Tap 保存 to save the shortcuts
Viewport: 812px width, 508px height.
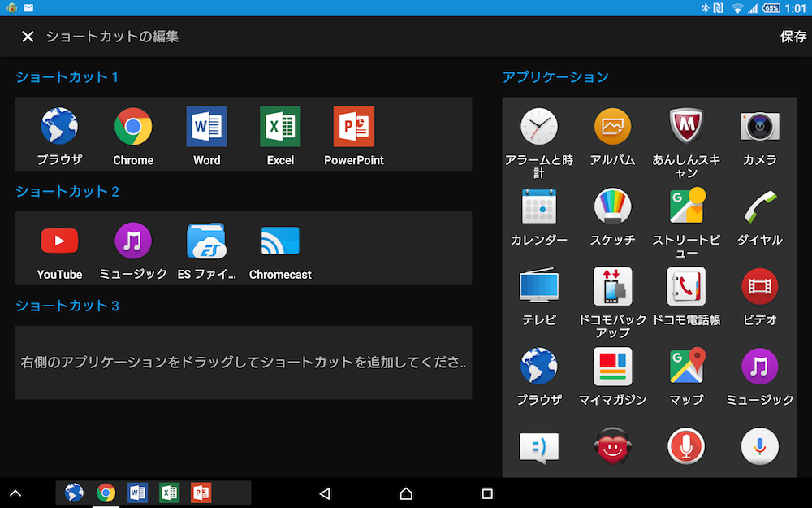[793, 37]
